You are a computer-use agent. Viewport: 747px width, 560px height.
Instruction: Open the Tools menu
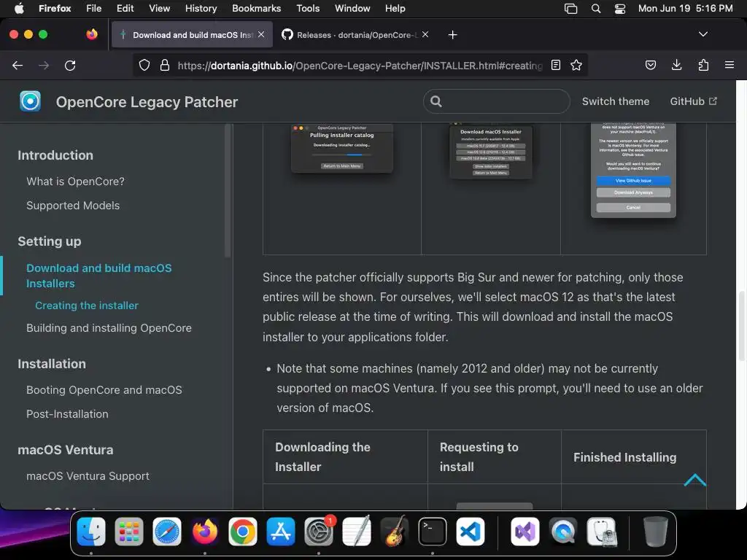click(308, 8)
